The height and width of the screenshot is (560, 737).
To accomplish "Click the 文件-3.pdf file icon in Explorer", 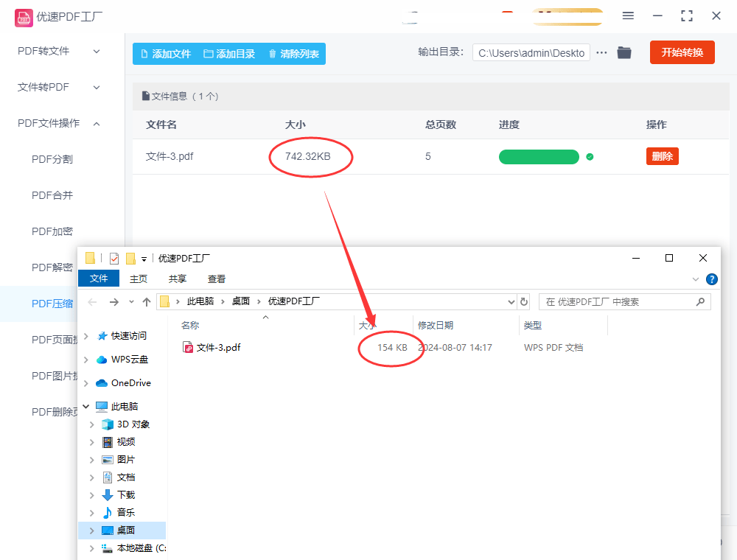I will [x=187, y=347].
